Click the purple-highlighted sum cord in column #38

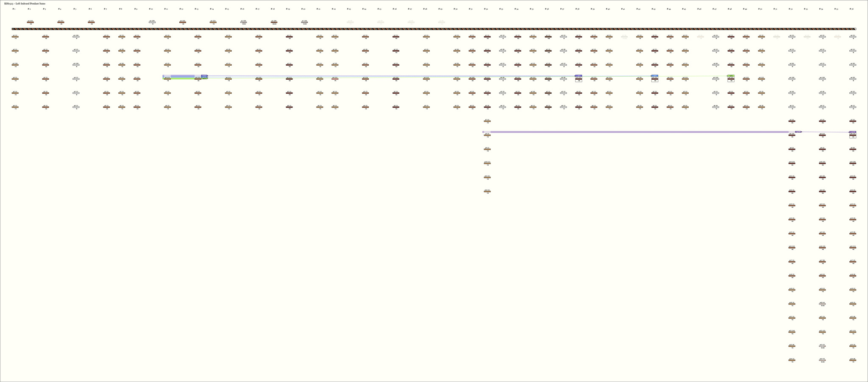coord(579,78)
